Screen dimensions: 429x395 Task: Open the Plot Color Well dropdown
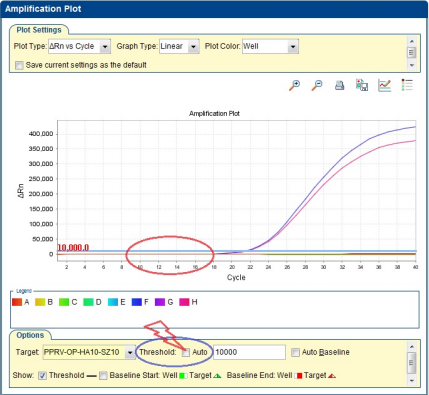point(293,46)
